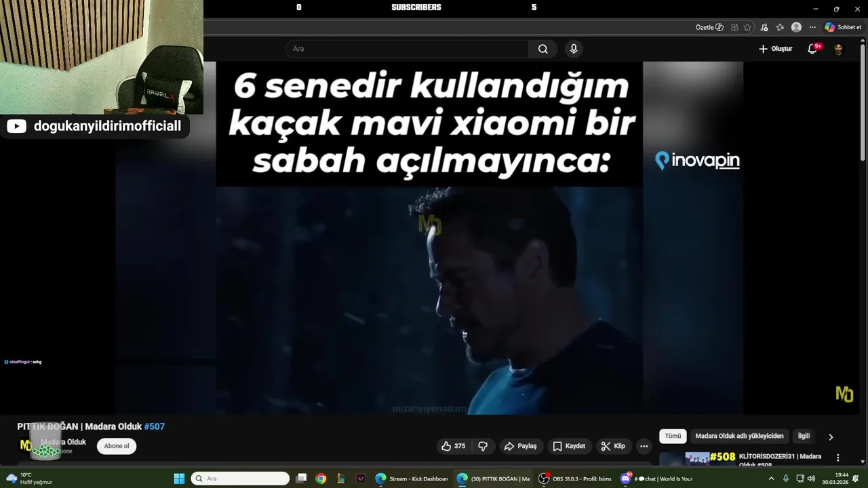
Task: Open the YouTube account avatar menu
Action: coord(838,49)
